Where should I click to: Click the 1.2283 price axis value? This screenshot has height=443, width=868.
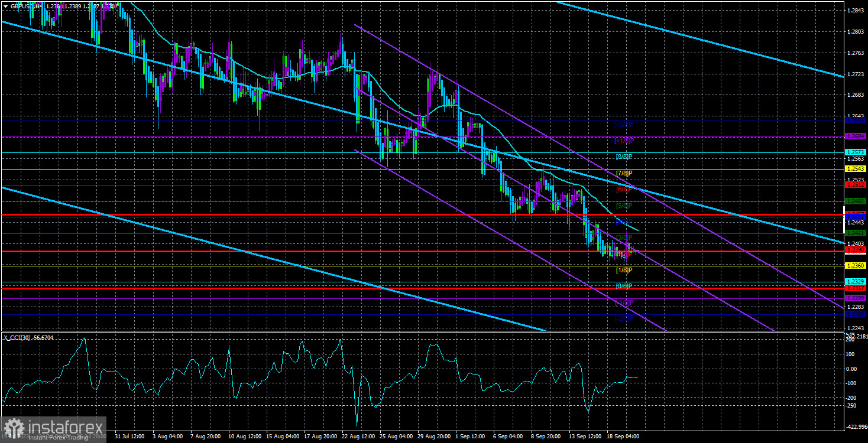[856, 307]
